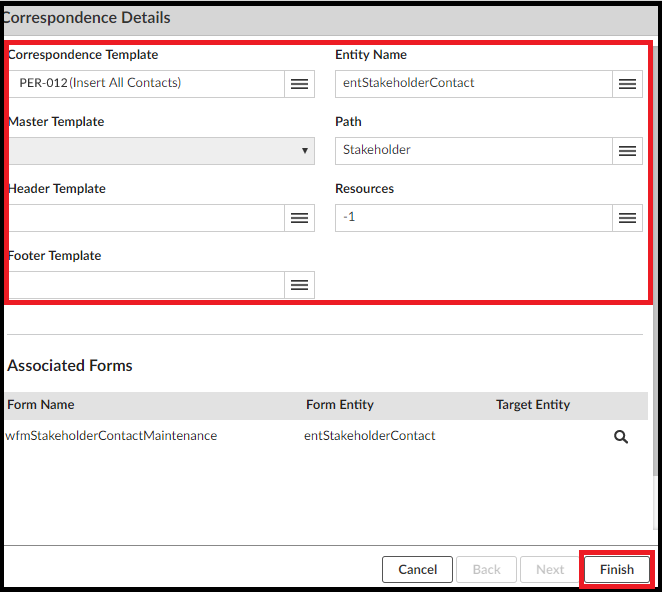Open the Correspondence Template lookup menu icon
The height and width of the screenshot is (592, 662).
coord(299,84)
